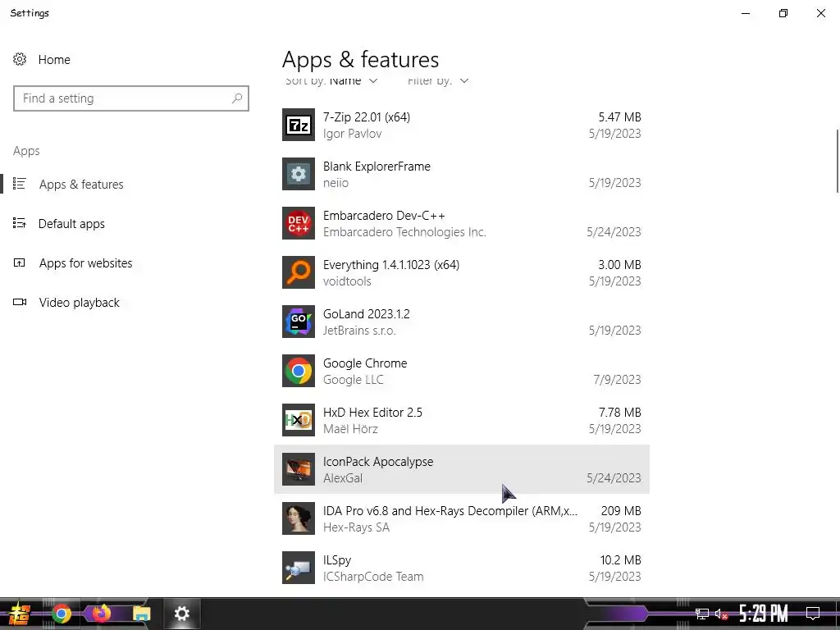840x630 pixels.
Task: Click the Video playback camera icon
Action: point(20,302)
